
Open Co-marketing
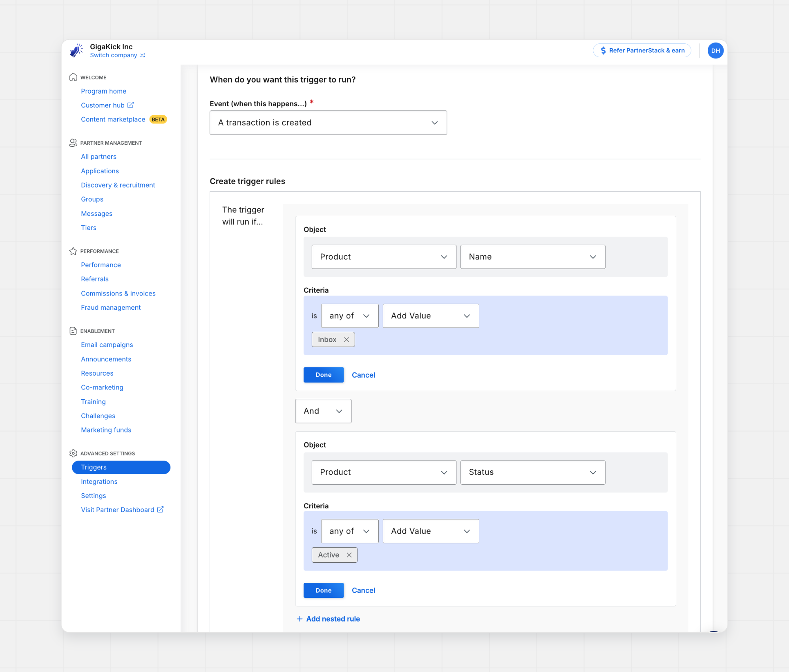coord(102,387)
